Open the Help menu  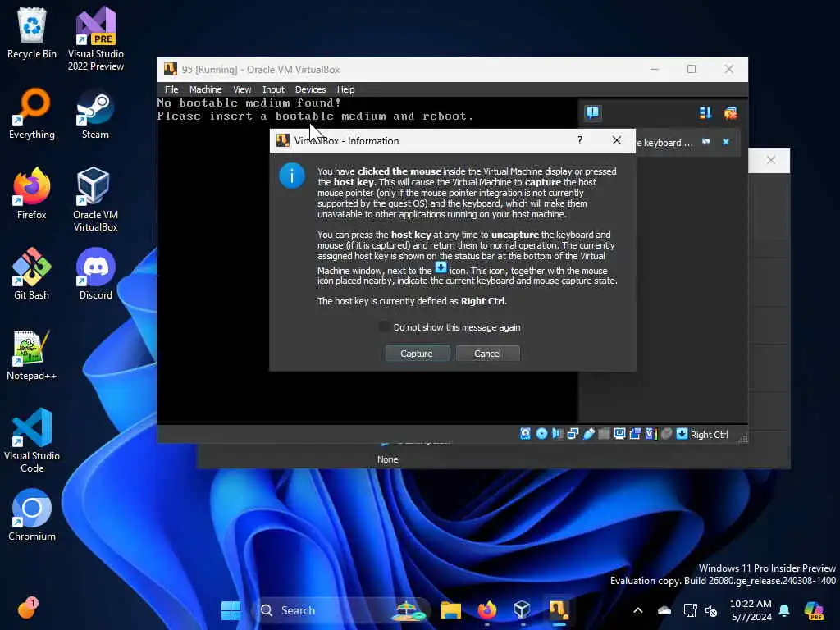click(x=345, y=89)
